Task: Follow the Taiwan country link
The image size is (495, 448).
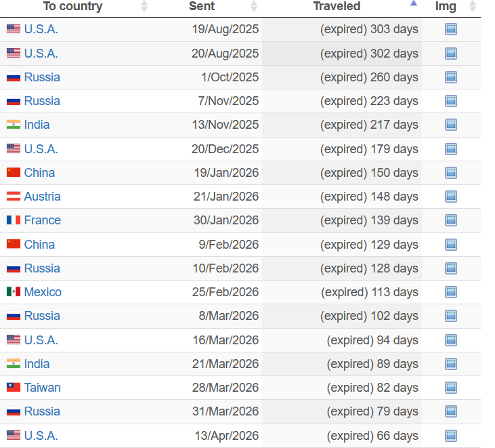Action: tap(42, 388)
